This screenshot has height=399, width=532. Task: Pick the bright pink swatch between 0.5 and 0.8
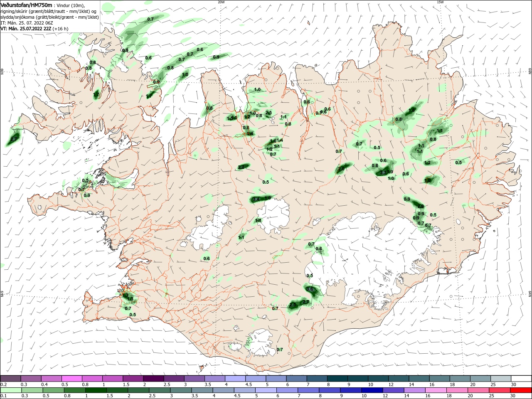[71, 378]
